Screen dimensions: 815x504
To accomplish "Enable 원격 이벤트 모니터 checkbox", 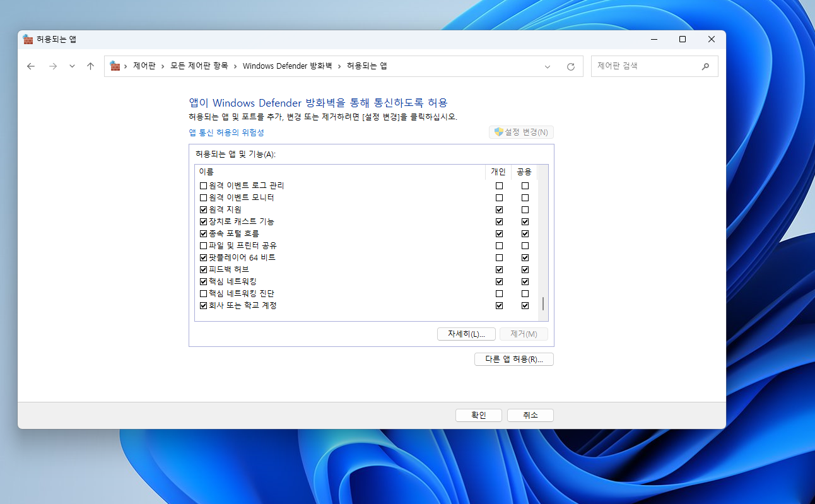I will (203, 197).
